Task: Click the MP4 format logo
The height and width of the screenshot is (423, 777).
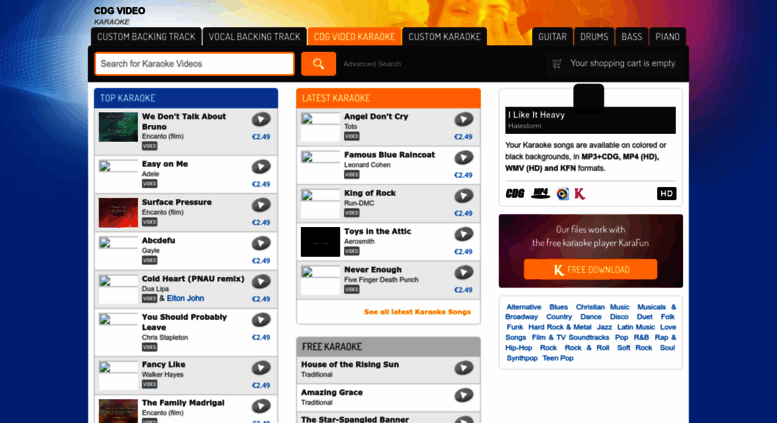Action: click(x=540, y=194)
